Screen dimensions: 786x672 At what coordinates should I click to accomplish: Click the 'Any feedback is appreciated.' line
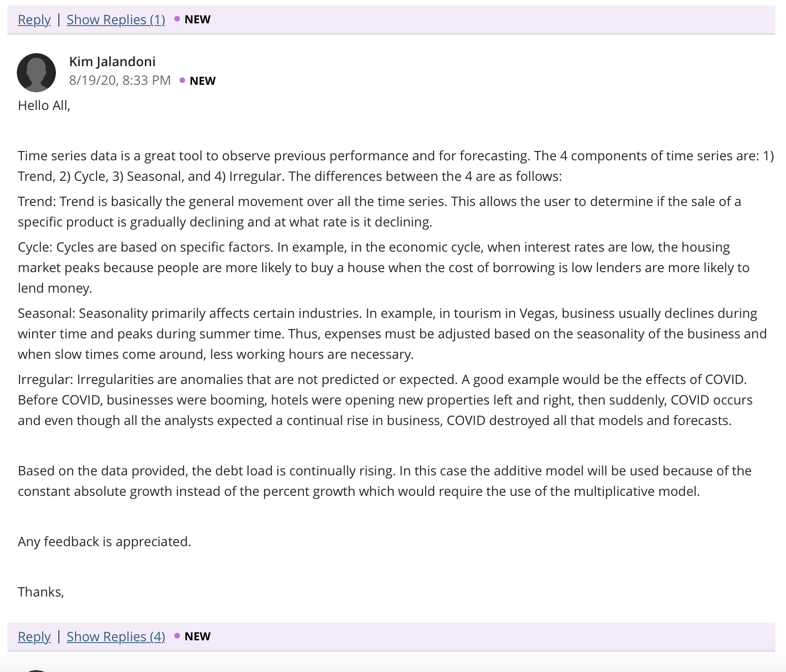(x=104, y=542)
